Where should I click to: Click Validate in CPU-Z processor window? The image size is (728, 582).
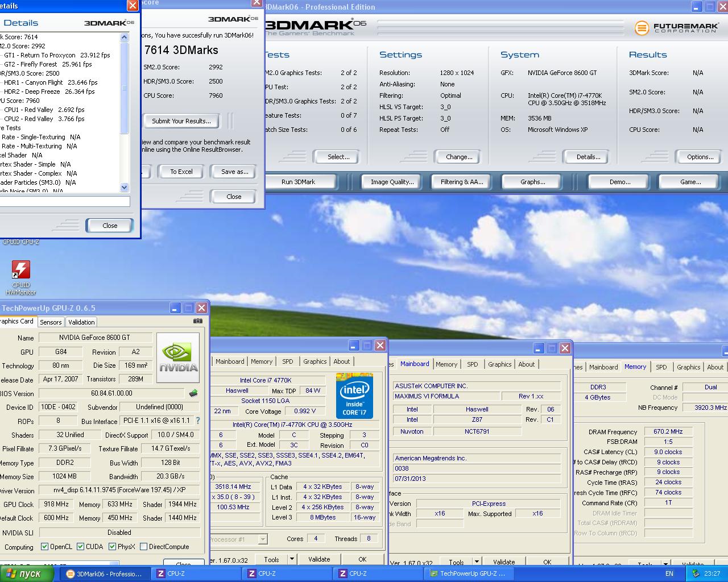(319, 559)
